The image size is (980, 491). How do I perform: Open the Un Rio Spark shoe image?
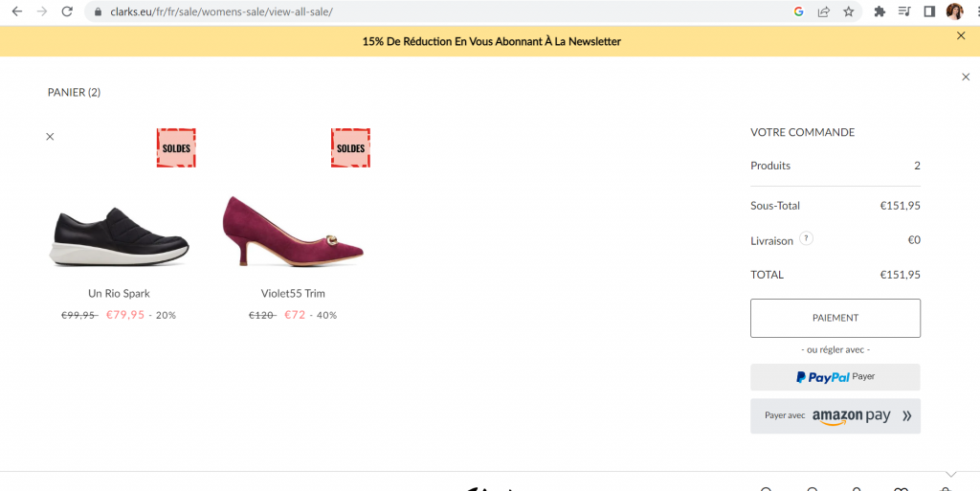(119, 236)
